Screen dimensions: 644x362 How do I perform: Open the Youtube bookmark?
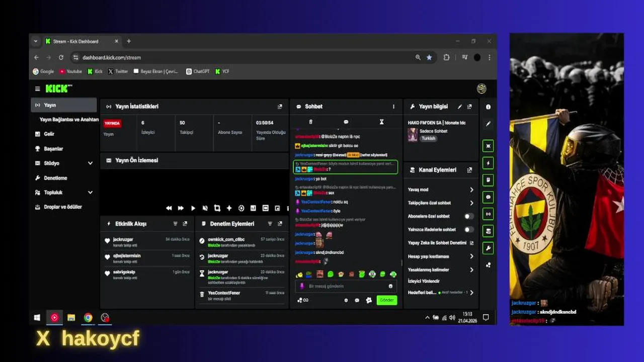click(x=70, y=71)
